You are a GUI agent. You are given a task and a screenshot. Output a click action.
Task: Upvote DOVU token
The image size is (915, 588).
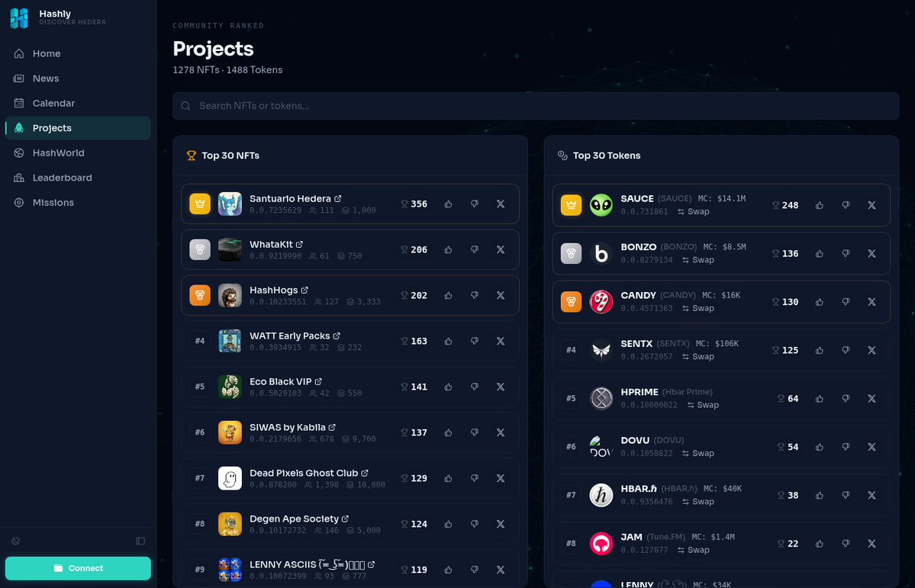tap(820, 447)
